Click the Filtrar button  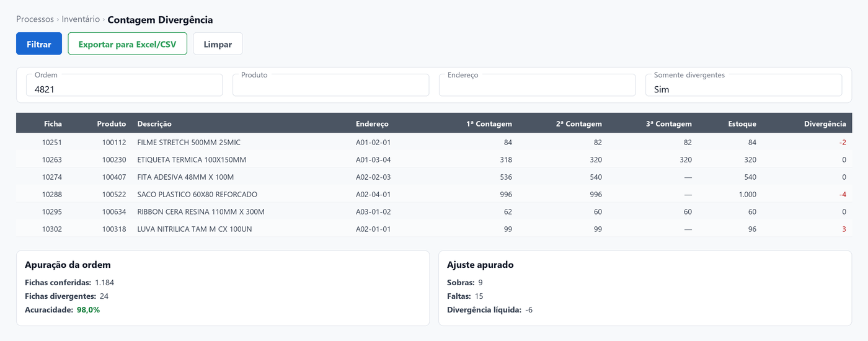tap(39, 44)
